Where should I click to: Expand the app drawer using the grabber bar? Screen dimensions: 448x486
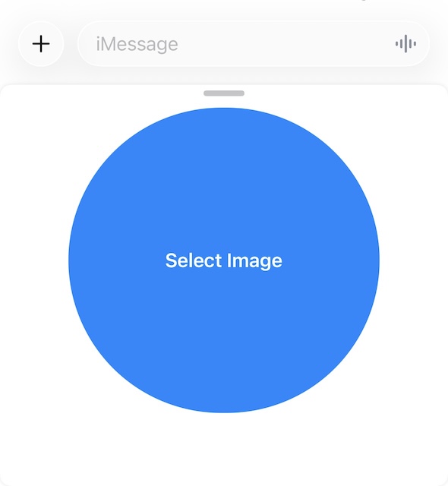point(224,93)
